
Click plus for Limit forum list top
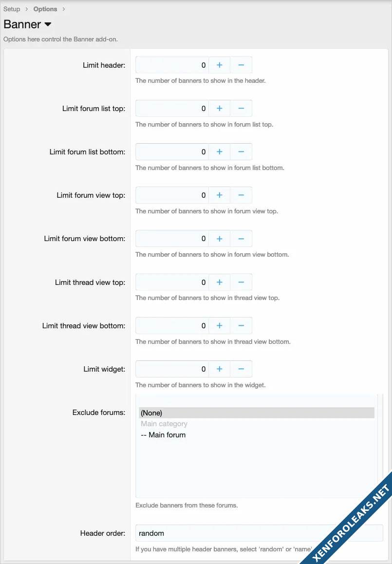[219, 108]
